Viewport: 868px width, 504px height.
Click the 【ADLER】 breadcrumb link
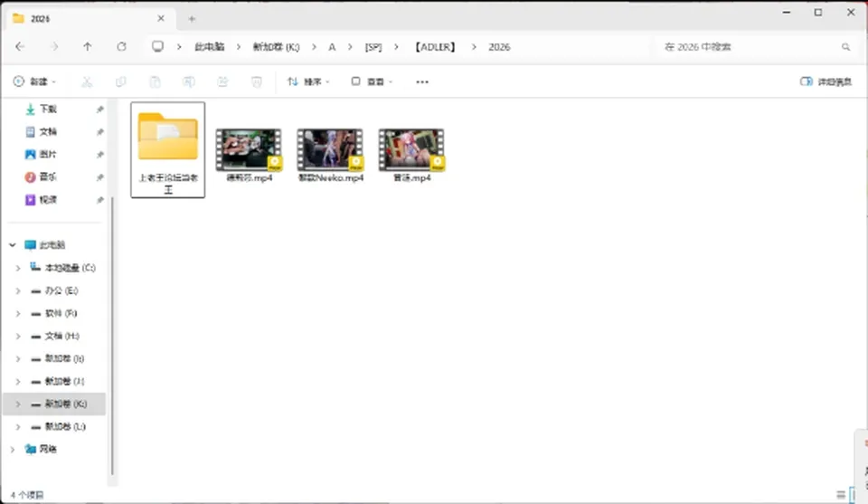(435, 47)
